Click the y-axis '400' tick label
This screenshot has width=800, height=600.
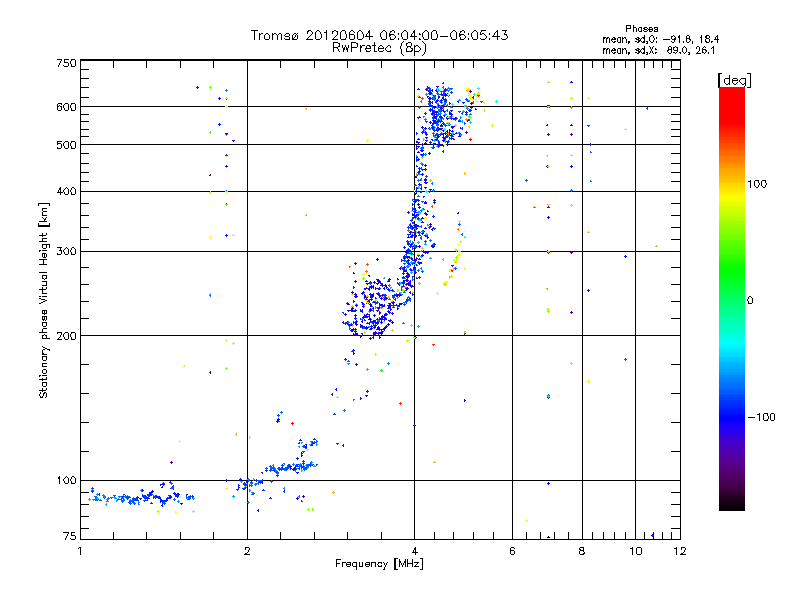tap(66, 191)
